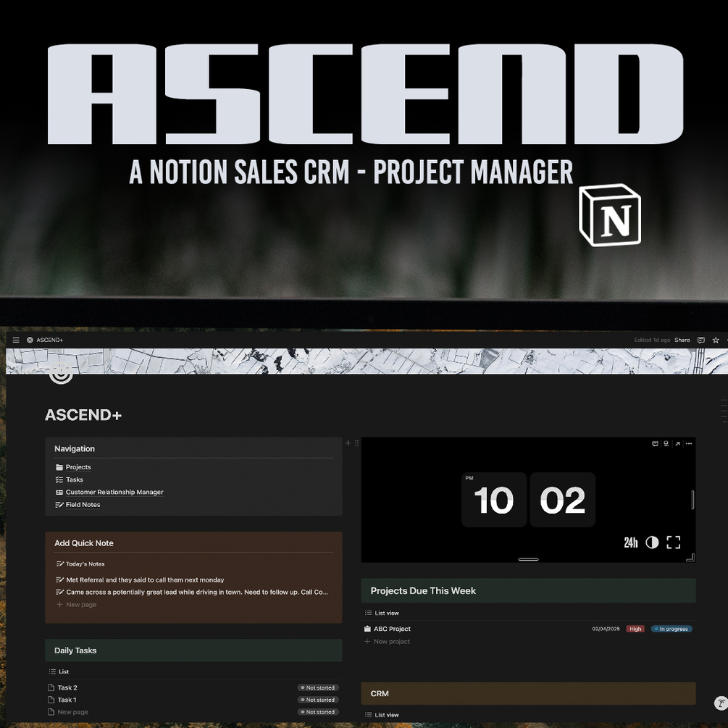Click the snowy map cover image
728x728 pixels.
367,361
